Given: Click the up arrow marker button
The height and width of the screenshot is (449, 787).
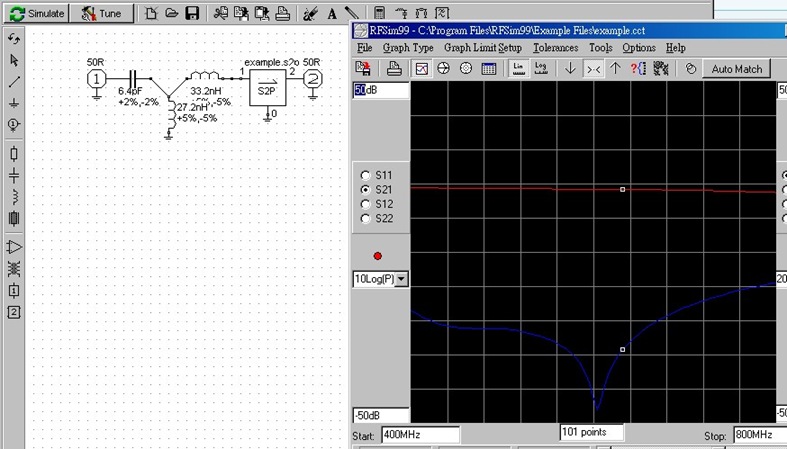Looking at the screenshot, I should click(615, 68).
